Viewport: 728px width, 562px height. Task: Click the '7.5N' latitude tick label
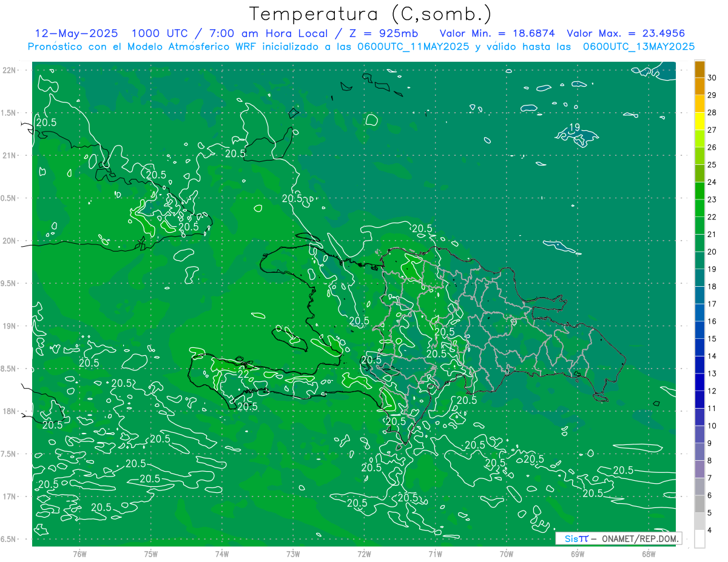pos(9,454)
